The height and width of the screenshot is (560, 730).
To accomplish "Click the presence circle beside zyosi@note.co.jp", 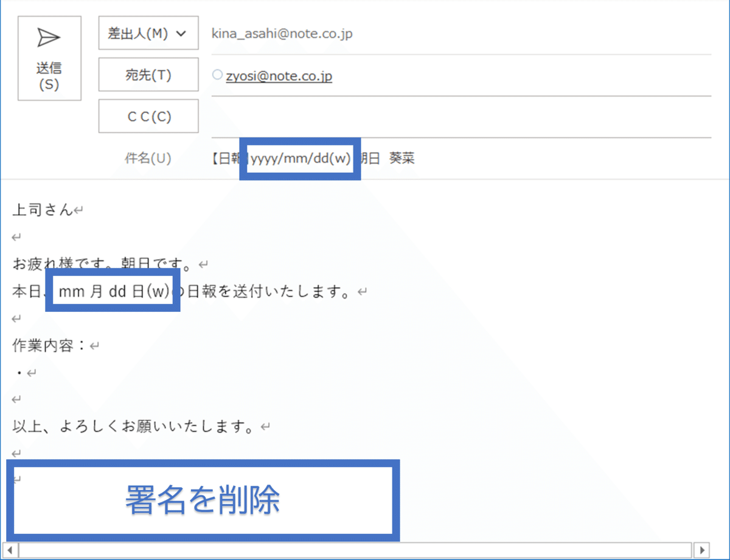I will tap(217, 75).
